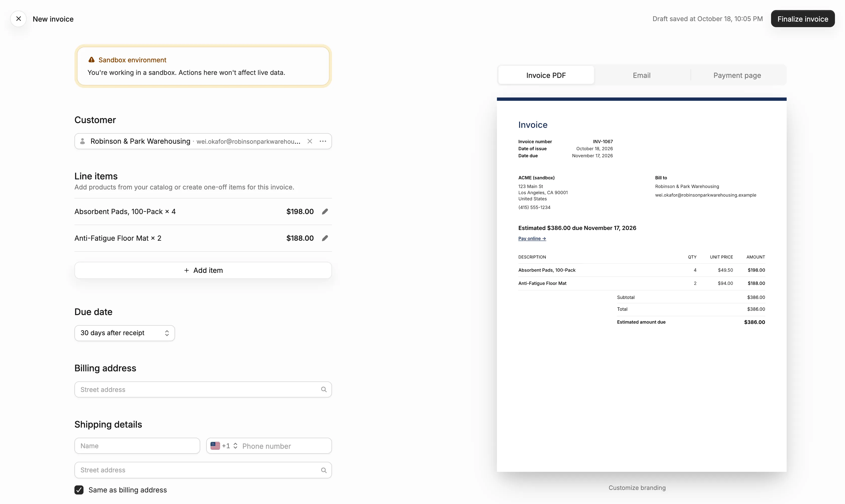Click the $188.00 line item amount
The height and width of the screenshot is (504, 845).
click(300, 238)
